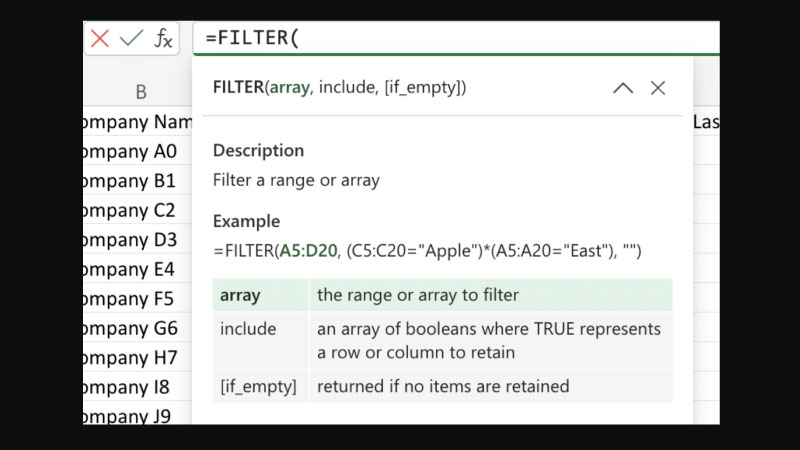Click the array argument row in the tooltip
The image size is (800, 450).
tap(442, 295)
